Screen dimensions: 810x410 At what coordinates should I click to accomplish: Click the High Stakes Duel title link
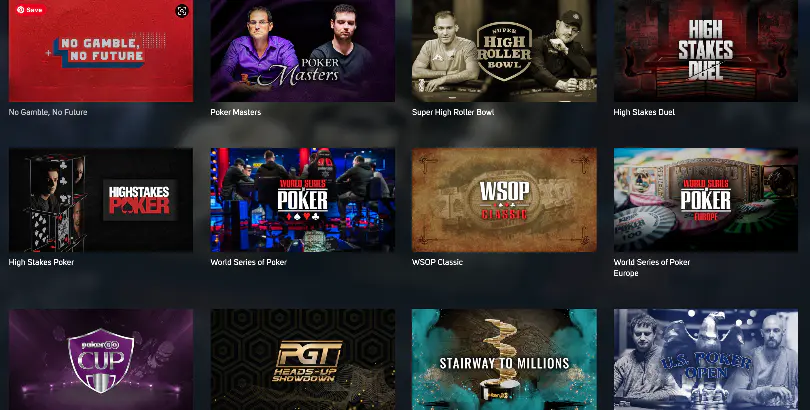tap(644, 112)
